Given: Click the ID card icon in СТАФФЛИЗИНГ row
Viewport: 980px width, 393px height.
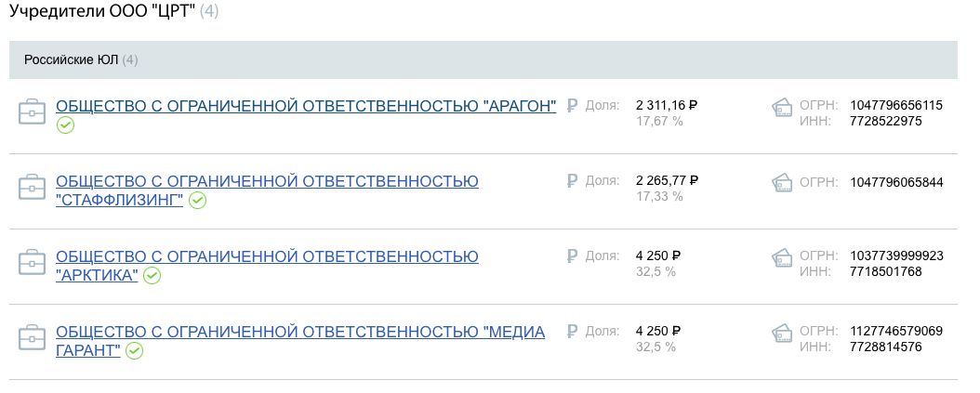Looking at the screenshot, I should (784, 183).
